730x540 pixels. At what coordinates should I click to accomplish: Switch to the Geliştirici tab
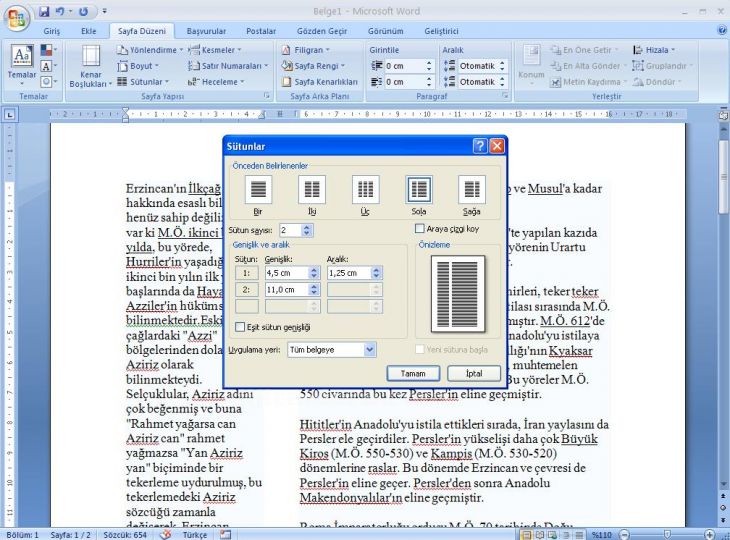[x=441, y=31]
